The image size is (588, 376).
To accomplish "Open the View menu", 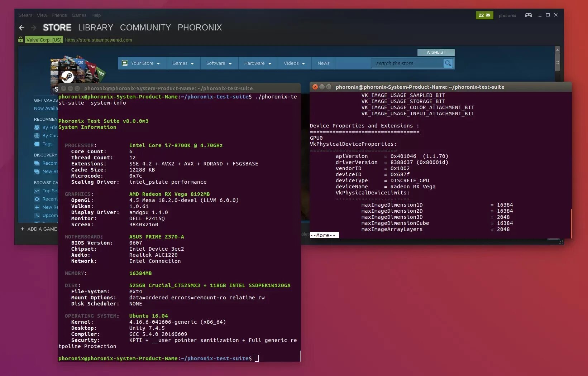I will tap(42, 15).
